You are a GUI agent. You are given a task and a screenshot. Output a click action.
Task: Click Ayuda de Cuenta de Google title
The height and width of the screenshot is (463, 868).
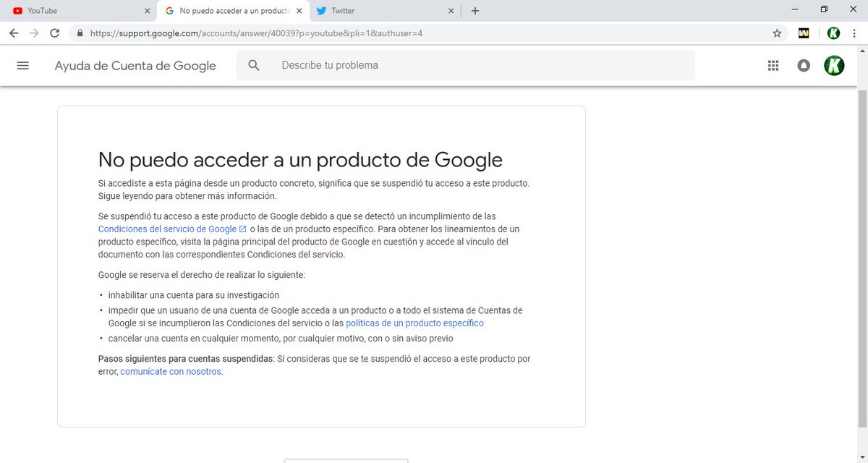pyautogui.click(x=135, y=66)
